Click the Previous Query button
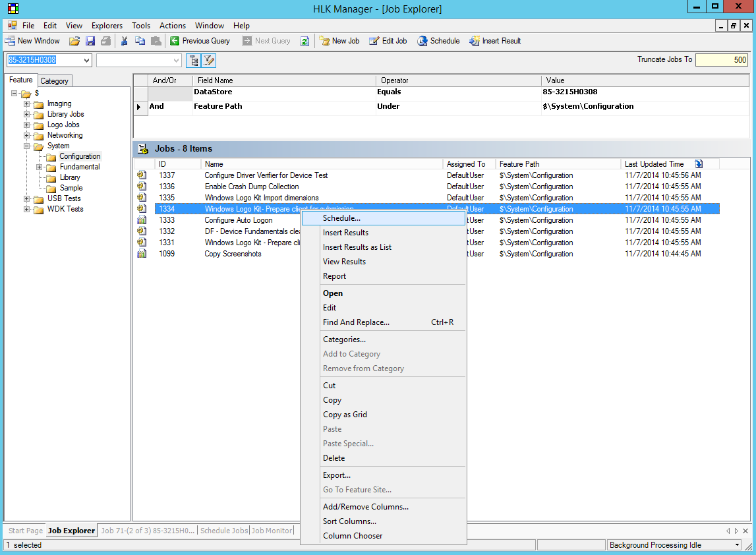The height and width of the screenshot is (555, 756). [200, 41]
